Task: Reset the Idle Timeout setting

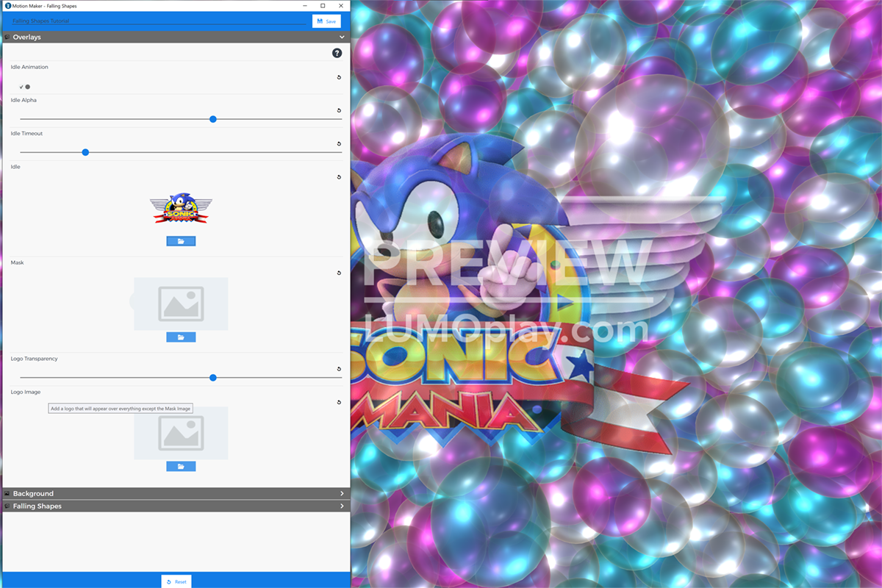Action: pos(339,144)
